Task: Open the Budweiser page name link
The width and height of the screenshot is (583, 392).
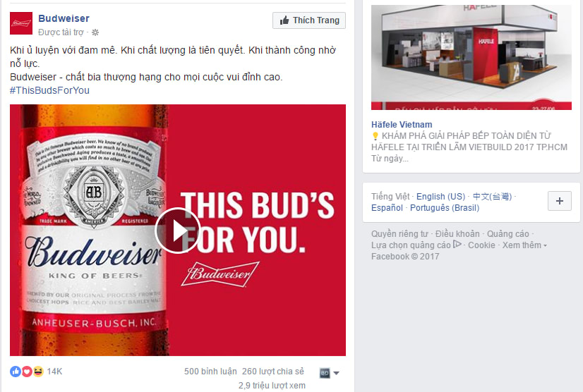Action: [x=64, y=18]
